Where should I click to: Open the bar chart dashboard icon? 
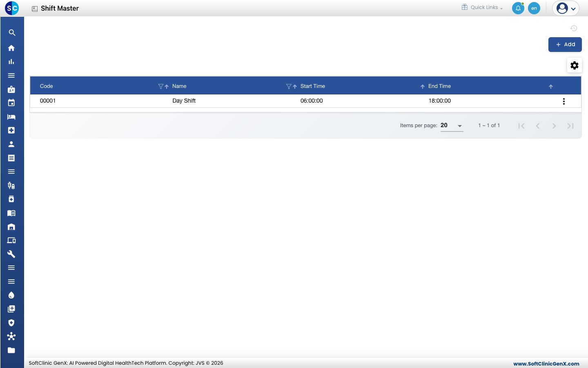[x=11, y=62]
